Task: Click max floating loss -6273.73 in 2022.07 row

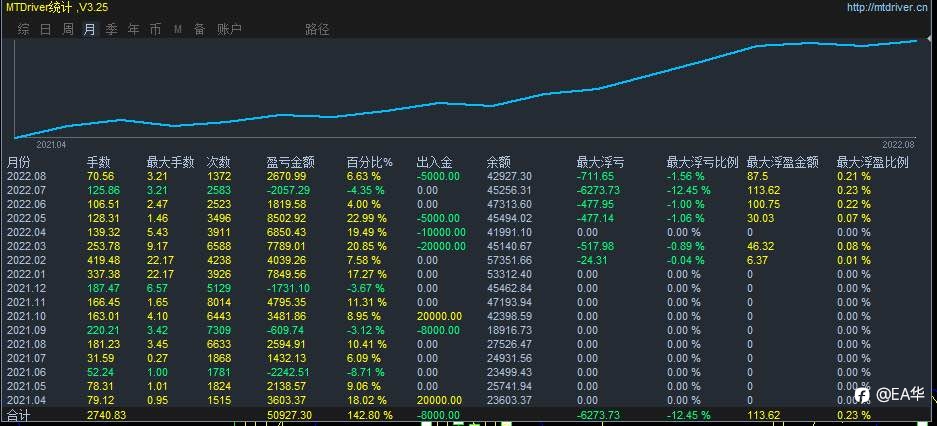Action: [598, 191]
